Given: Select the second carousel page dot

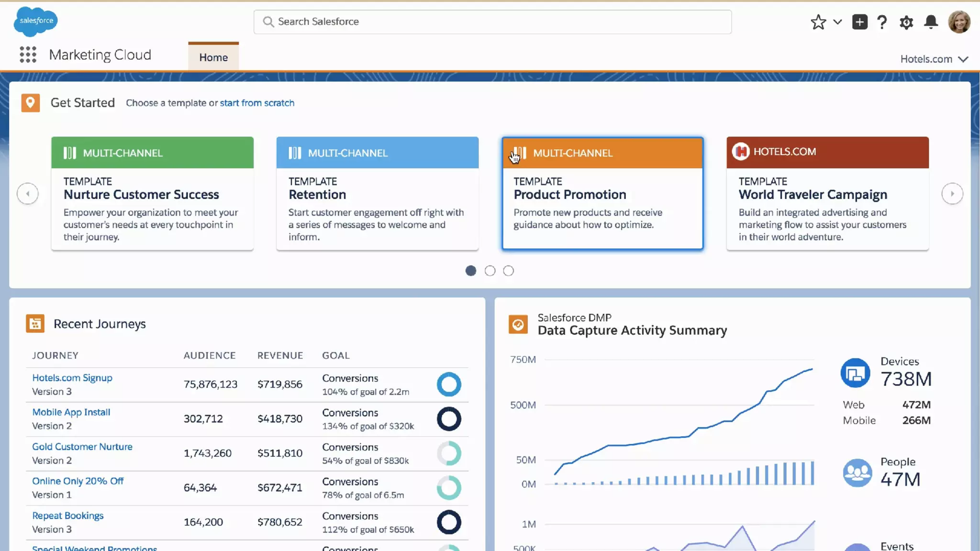Looking at the screenshot, I should (490, 271).
